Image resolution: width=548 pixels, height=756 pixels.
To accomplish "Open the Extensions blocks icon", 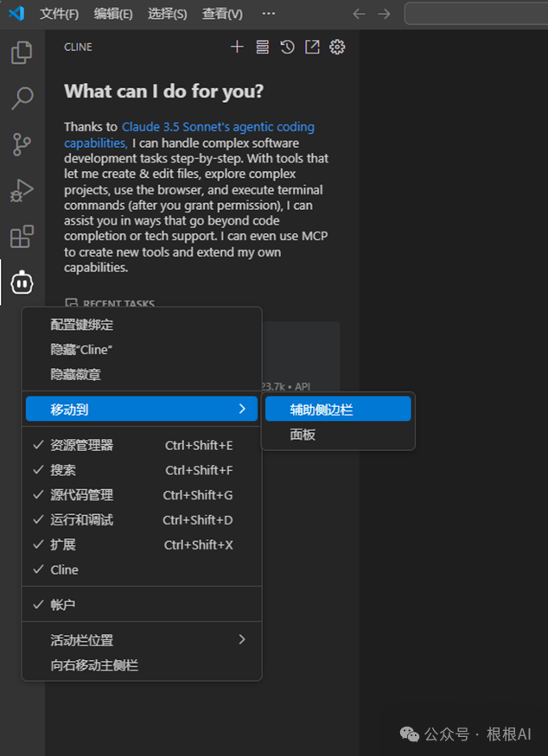I will point(22,236).
